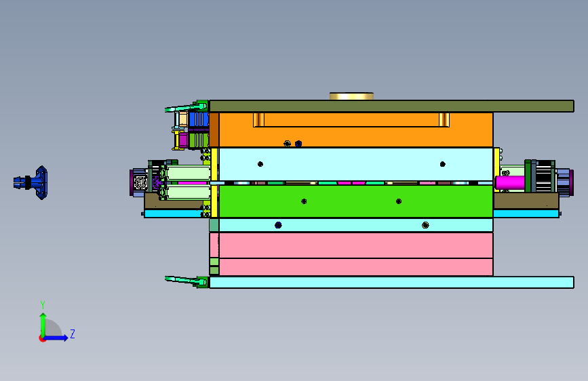
Task: Click the red origin of the coordinate triad
Action: tap(41, 338)
